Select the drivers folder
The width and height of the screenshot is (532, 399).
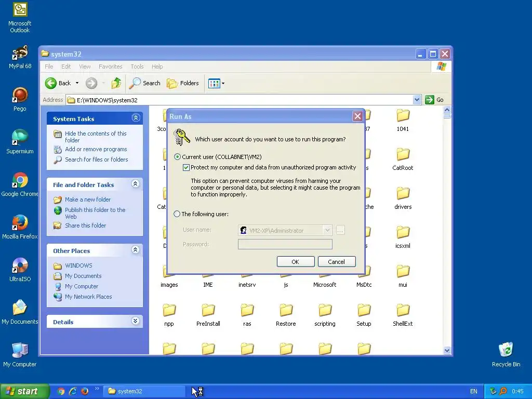pyautogui.click(x=403, y=198)
